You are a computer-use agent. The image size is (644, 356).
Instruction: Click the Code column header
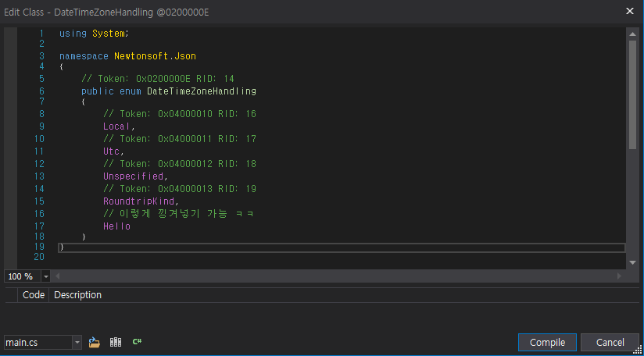tap(34, 295)
